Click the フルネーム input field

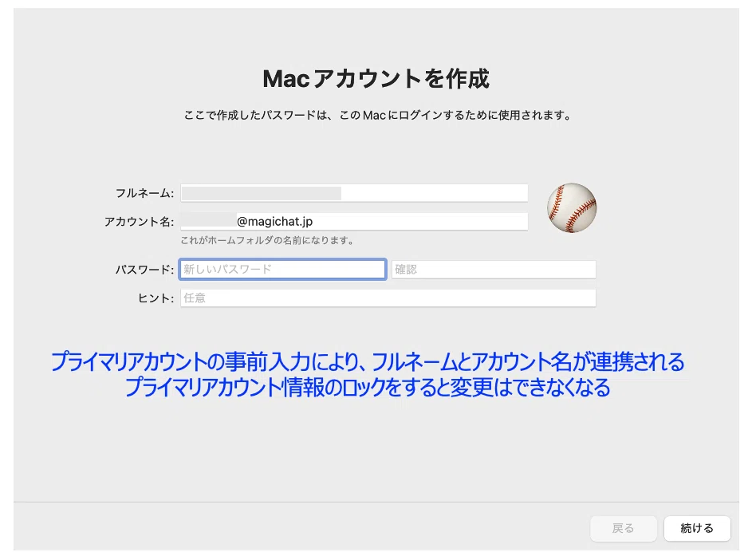click(x=435, y=193)
